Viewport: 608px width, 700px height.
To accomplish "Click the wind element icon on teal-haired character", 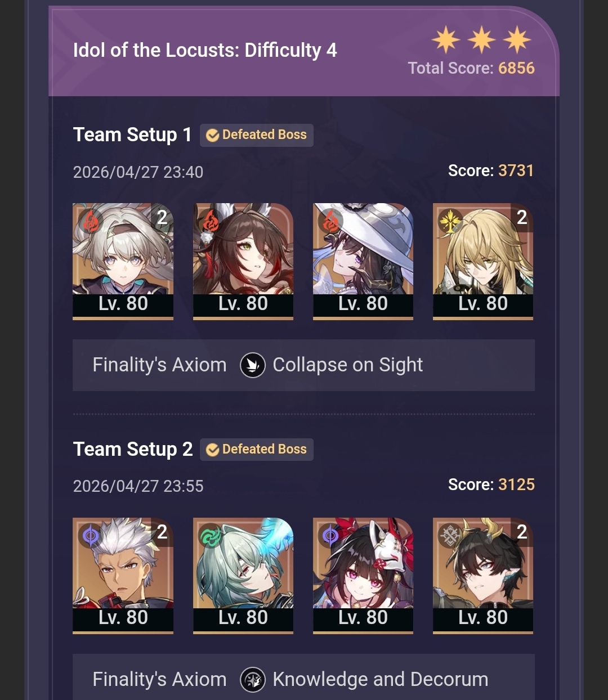I will [211, 536].
